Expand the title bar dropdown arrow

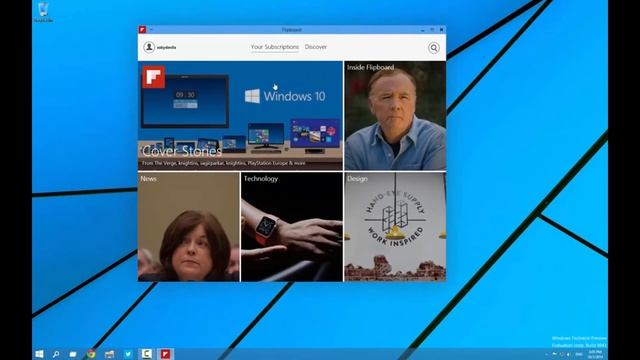click(151, 30)
